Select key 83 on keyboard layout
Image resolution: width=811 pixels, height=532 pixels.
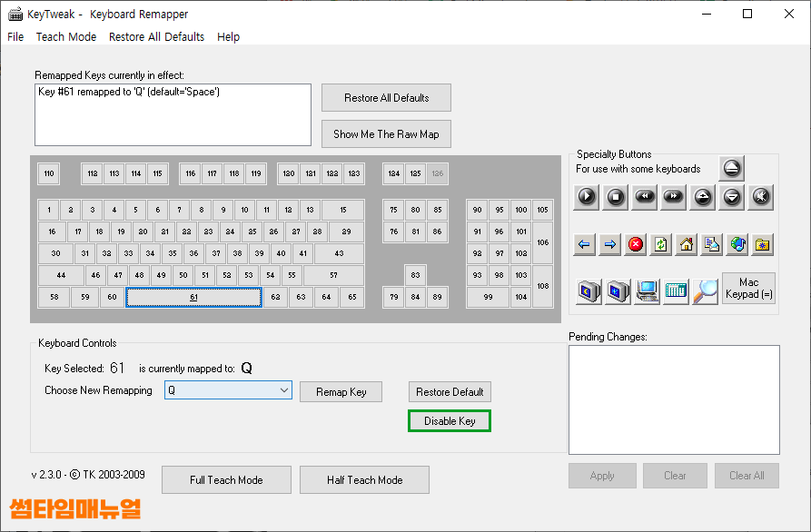[415, 275]
